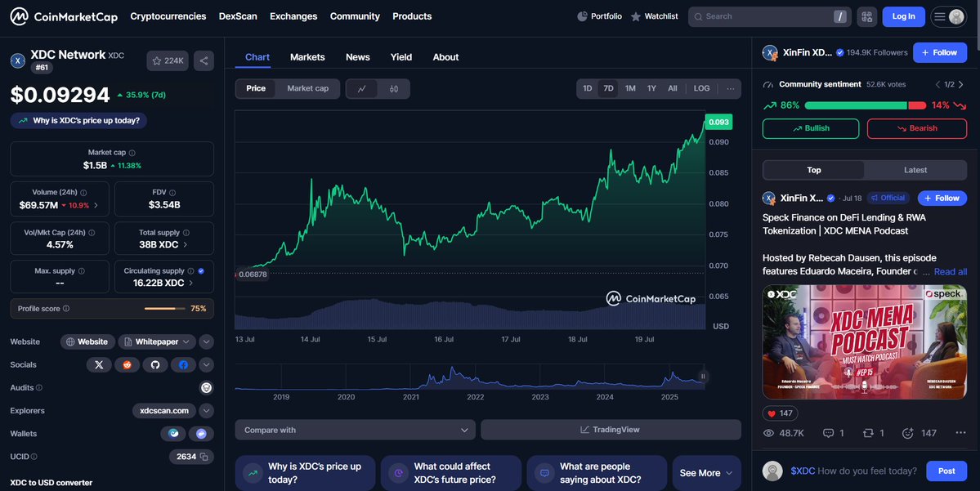
Task: Open the Facebook social link
Action: [183, 365]
